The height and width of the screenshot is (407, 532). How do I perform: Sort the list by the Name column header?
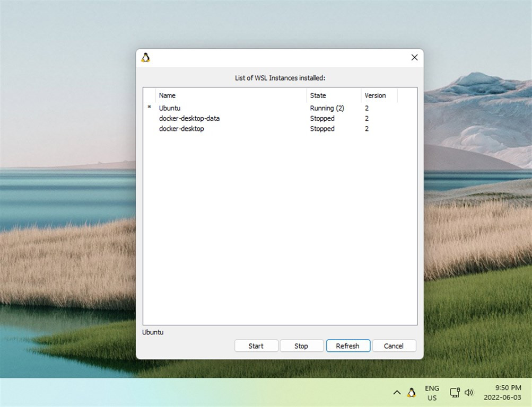click(231, 95)
